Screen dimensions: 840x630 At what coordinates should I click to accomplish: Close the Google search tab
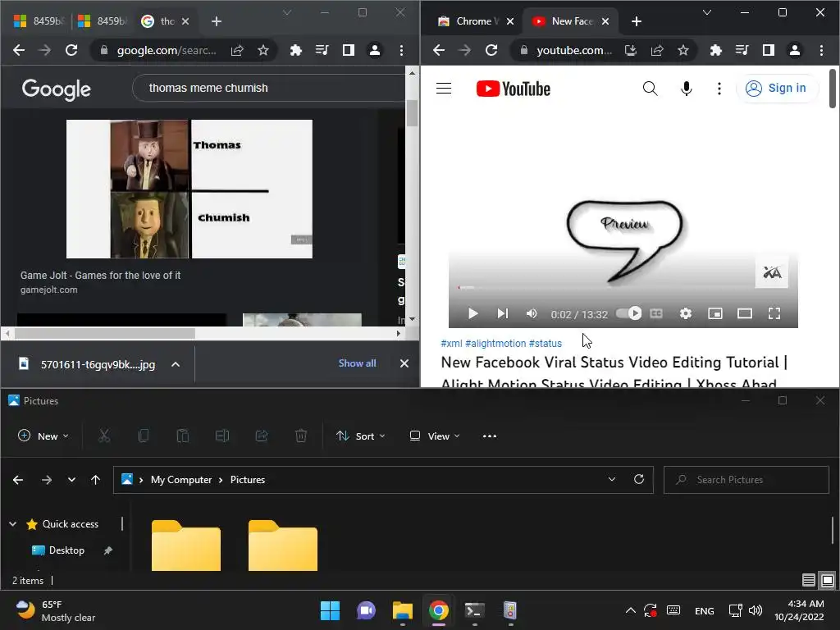tap(185, 21)
